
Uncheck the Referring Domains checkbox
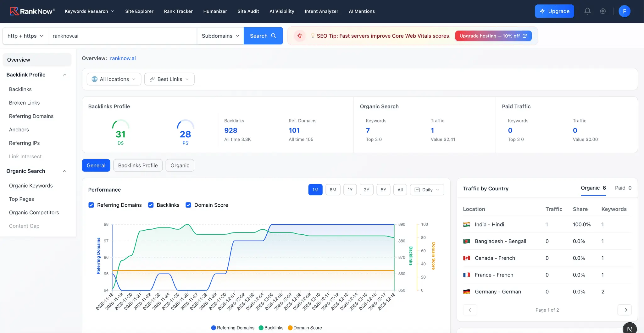click(91, 205)
